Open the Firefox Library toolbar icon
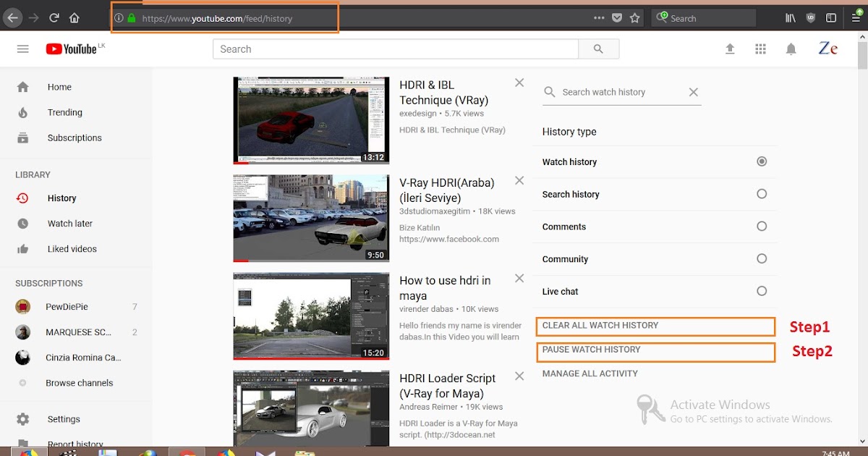This screenshot has height=456, width=868. coord(790,17)
